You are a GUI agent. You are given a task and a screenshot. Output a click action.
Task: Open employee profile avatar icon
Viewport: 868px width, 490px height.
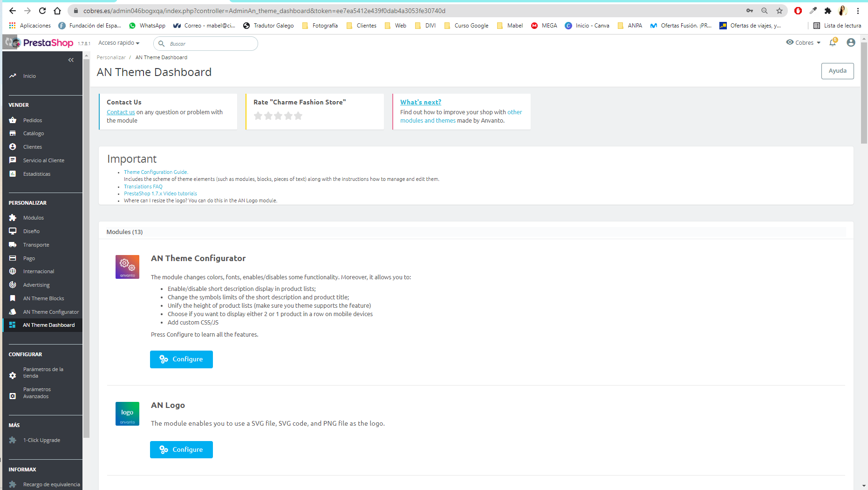click(x=851, y=42)
